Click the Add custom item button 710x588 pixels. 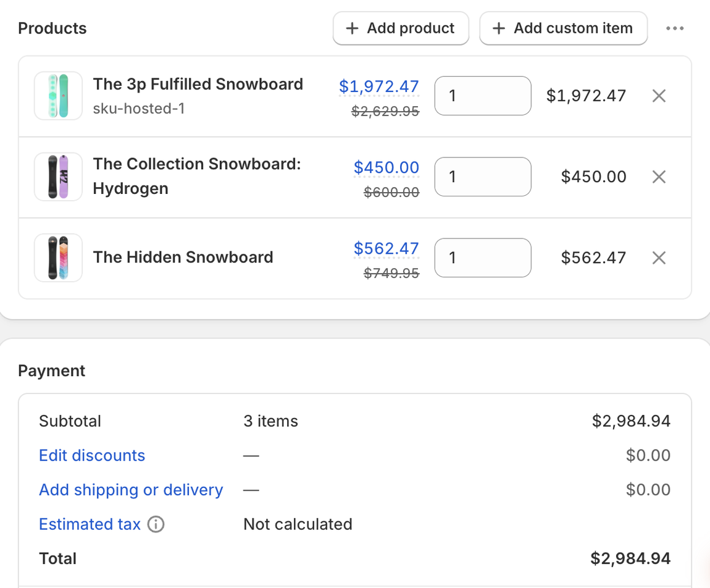coord(563,28)
